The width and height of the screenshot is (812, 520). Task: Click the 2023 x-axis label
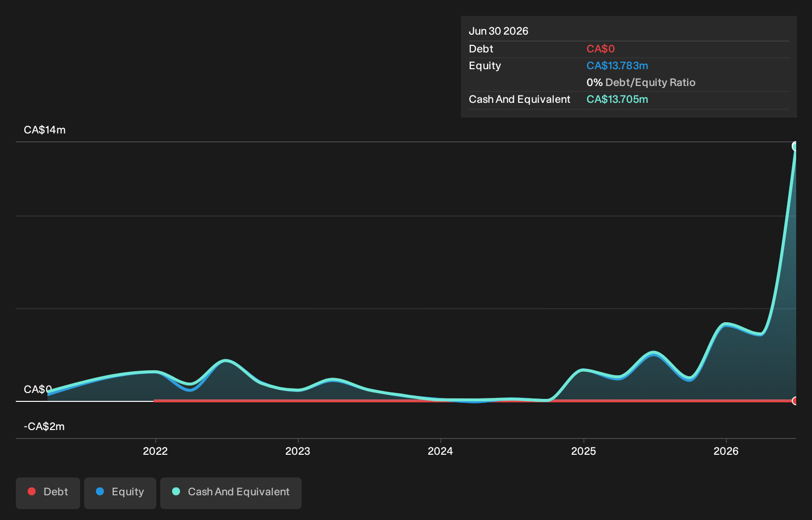tap(298, 451)
